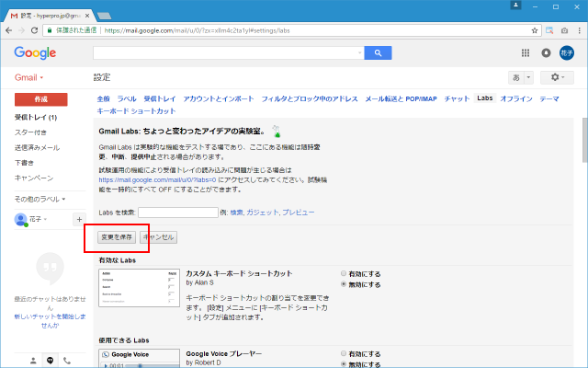Select 無効にする for カスタム キーボード ショートカット
Image resolution: width=588 pixels, height=368 pixels.
(343, 284)
